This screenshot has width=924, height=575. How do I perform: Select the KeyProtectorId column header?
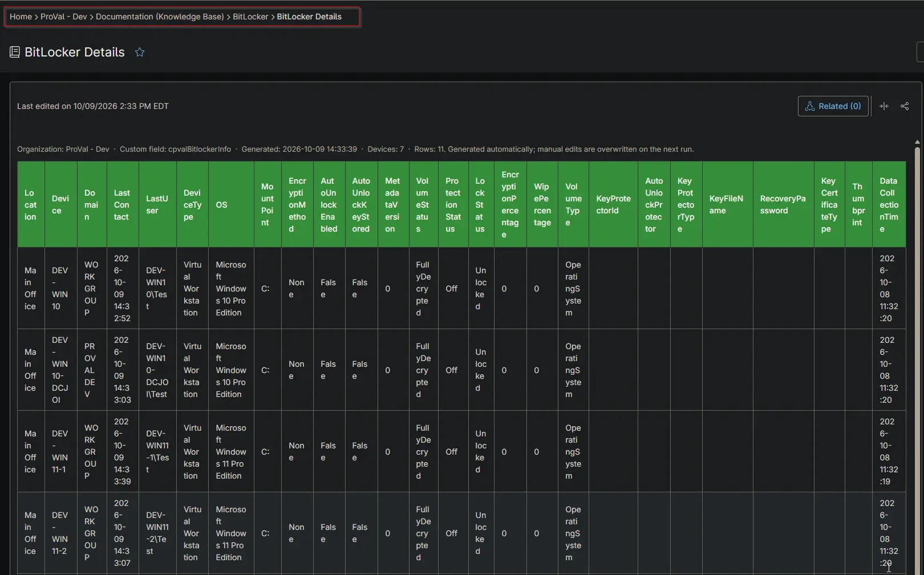coord(613,205)
